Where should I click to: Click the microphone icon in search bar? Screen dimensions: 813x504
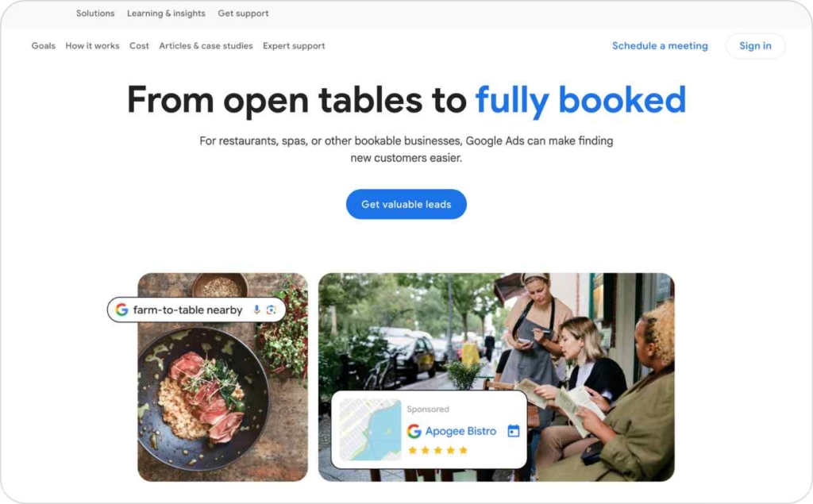pyautogui.click(x=256, y=310)
